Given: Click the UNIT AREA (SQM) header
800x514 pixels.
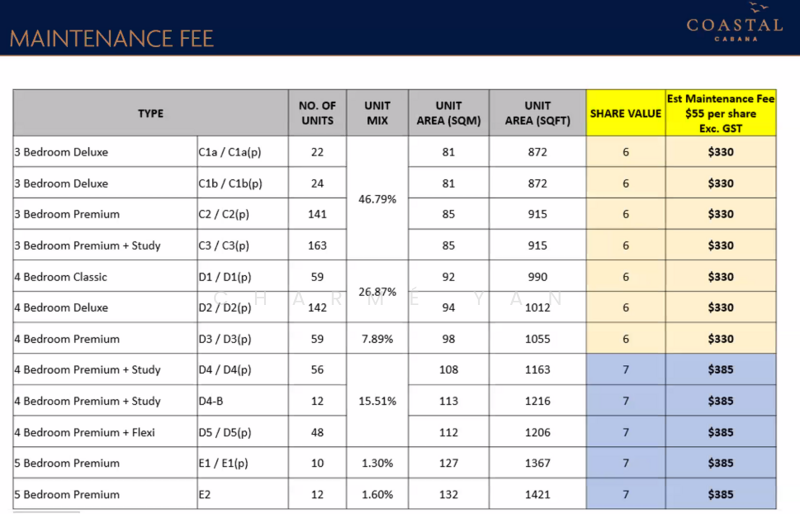Looking at the screenshot, I should 448,113.
